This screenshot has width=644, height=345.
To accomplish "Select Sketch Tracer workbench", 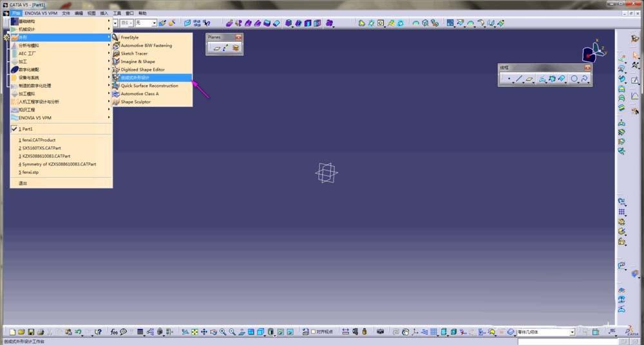I will 134,53.
